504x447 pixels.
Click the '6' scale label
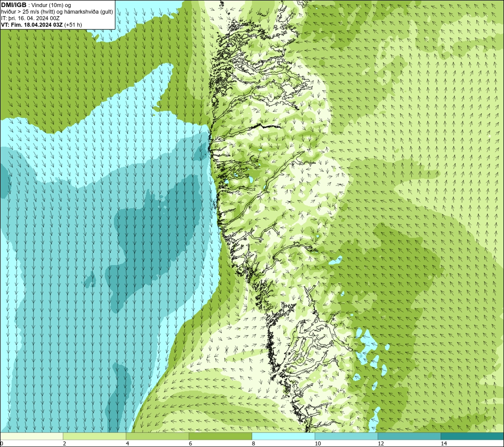pos(191,443)
